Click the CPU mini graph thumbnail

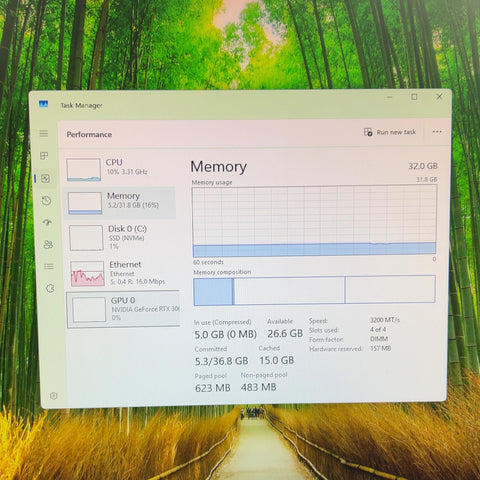click(83, 169)
